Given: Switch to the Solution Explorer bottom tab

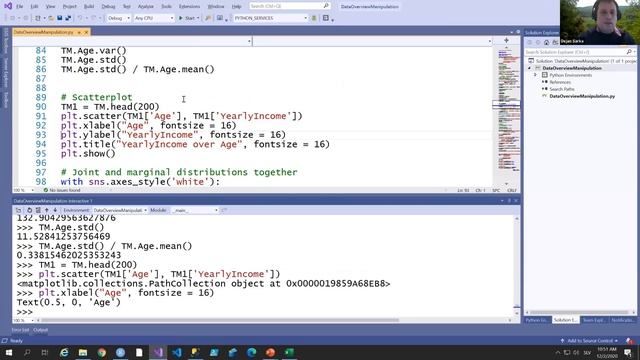Looking at the screenshot, I should coord(565,320).
